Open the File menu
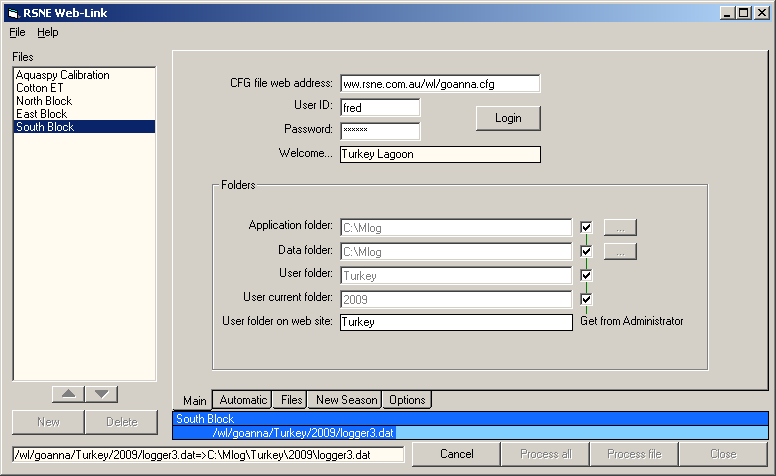Screen dimensions: 776x476 (18, 32)
